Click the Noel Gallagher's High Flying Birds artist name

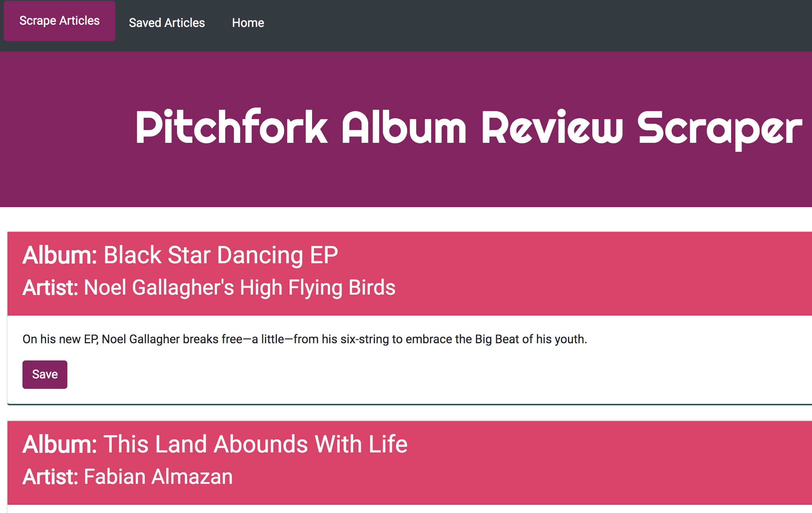(x=239, y=288)
